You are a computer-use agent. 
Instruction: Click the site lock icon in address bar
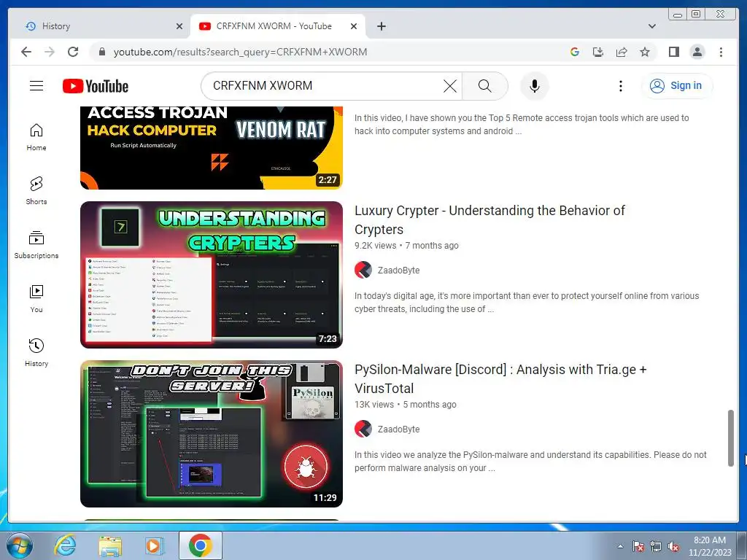(x=101, y=52)
